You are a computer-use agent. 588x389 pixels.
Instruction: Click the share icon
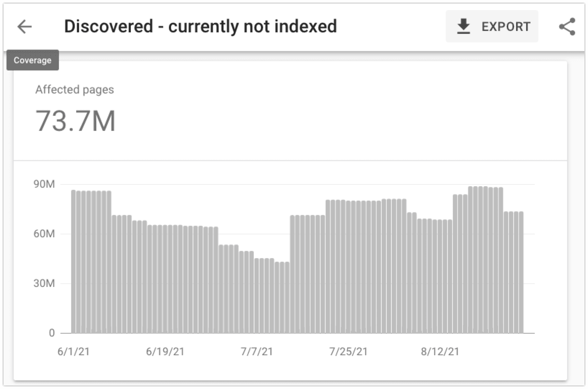pyautogui.click(x=567, y=27)
